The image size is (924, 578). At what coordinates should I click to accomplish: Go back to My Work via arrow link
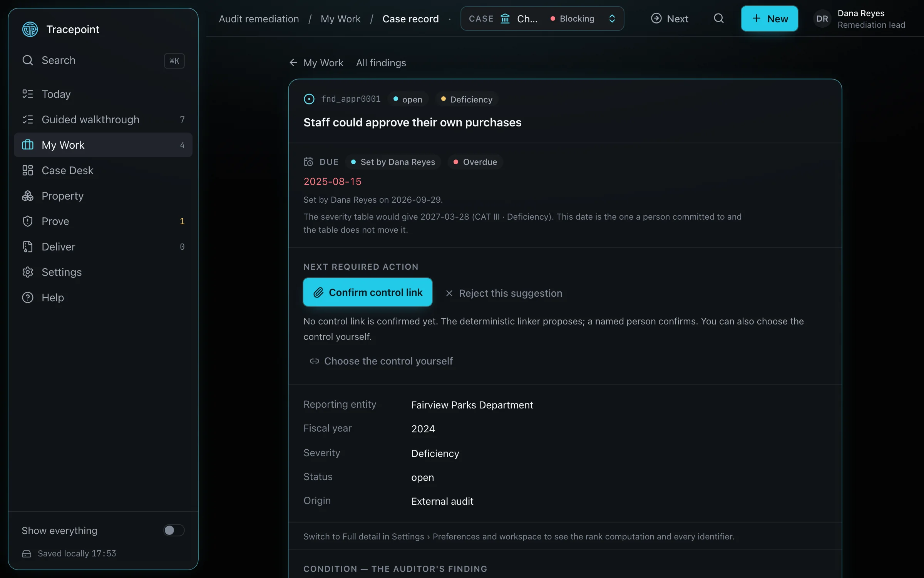pos(316,63)
